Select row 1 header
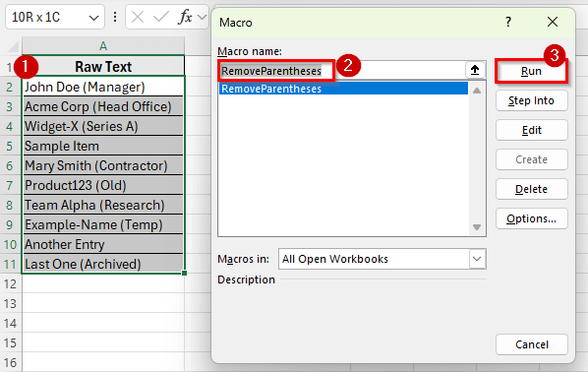 [9, 68]
